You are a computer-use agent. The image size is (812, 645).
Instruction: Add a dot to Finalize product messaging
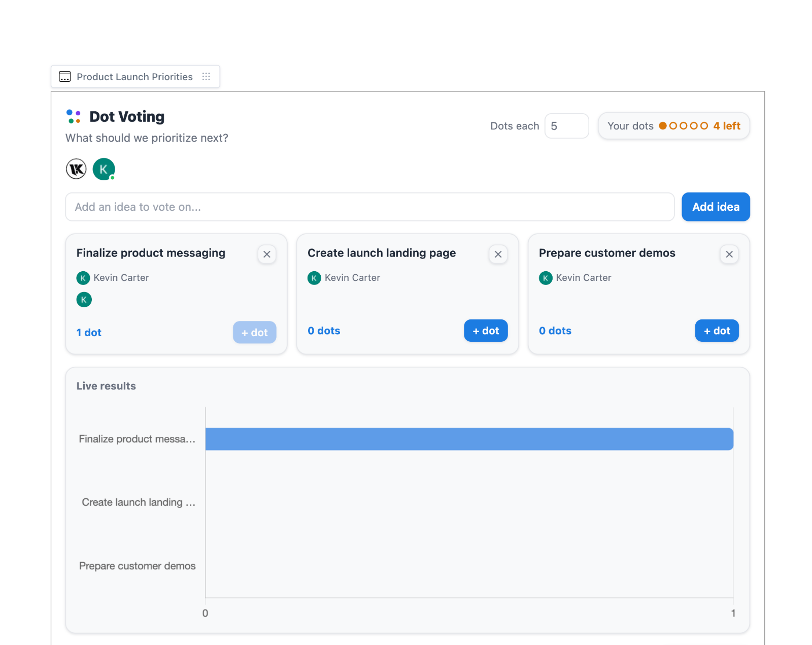pyautogui.click(x=255, y=332)
